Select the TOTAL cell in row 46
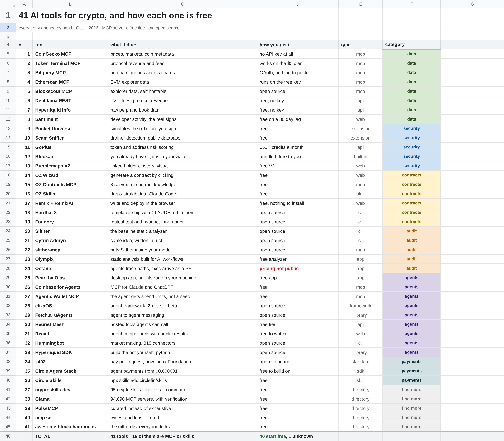504x441 pixels. click(70, 436)
